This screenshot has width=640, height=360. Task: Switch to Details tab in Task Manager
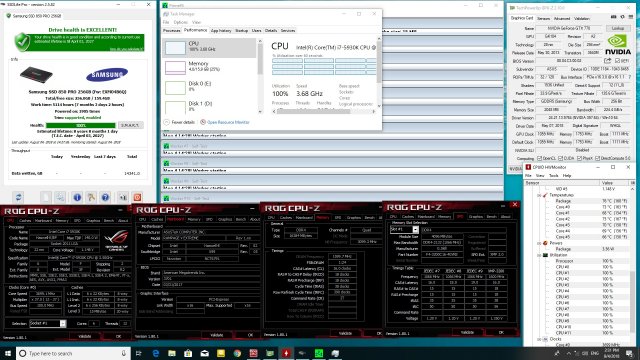271,31
